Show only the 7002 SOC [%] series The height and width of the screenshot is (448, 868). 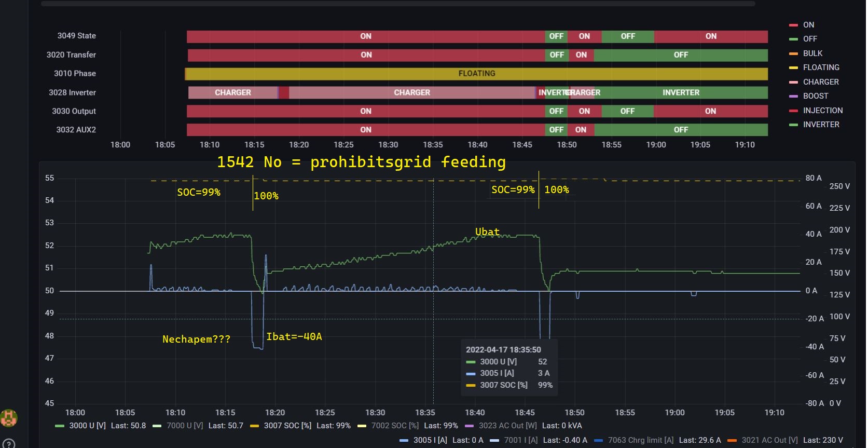[x=394, y=426]
